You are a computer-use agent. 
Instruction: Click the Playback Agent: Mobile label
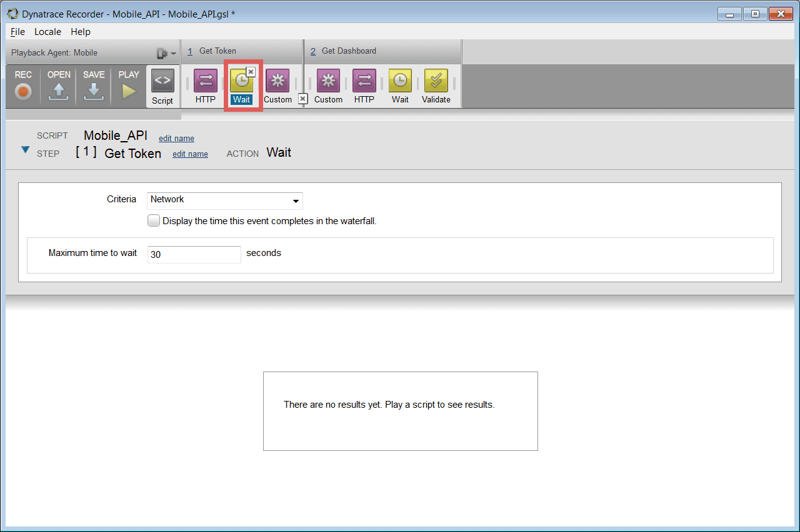pyautogui.click(x=54, y=53)
